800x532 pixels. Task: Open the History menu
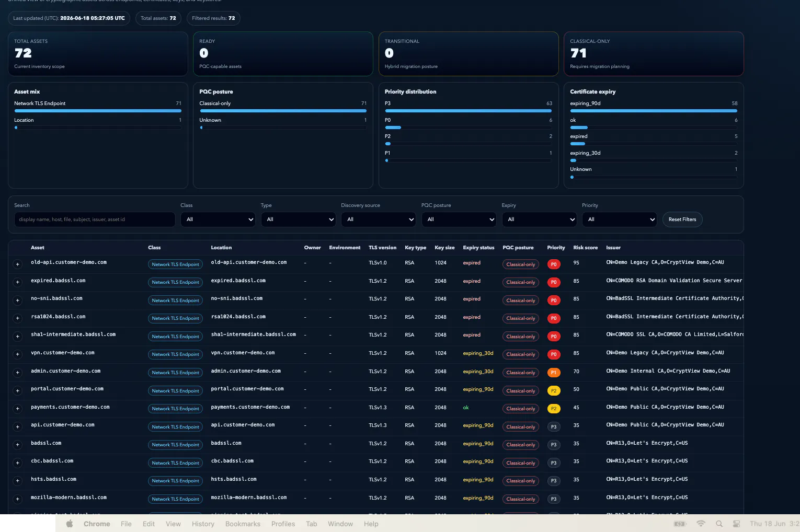tap(203, 524)
